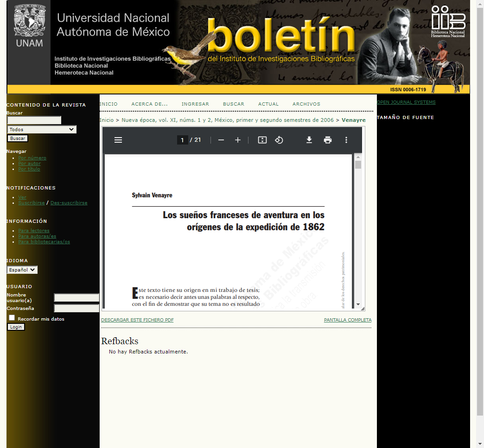Browse Por título link
The height and width of the screenshot is (448, 484).
29,169
